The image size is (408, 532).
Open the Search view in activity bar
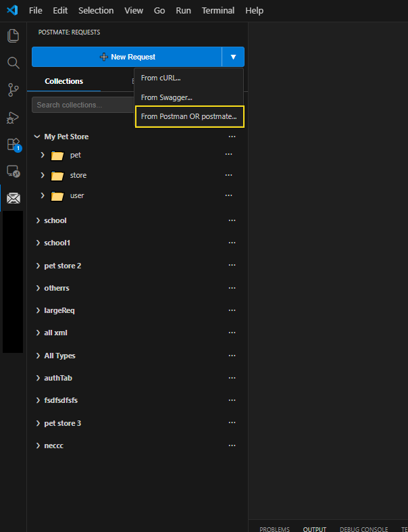14,63
